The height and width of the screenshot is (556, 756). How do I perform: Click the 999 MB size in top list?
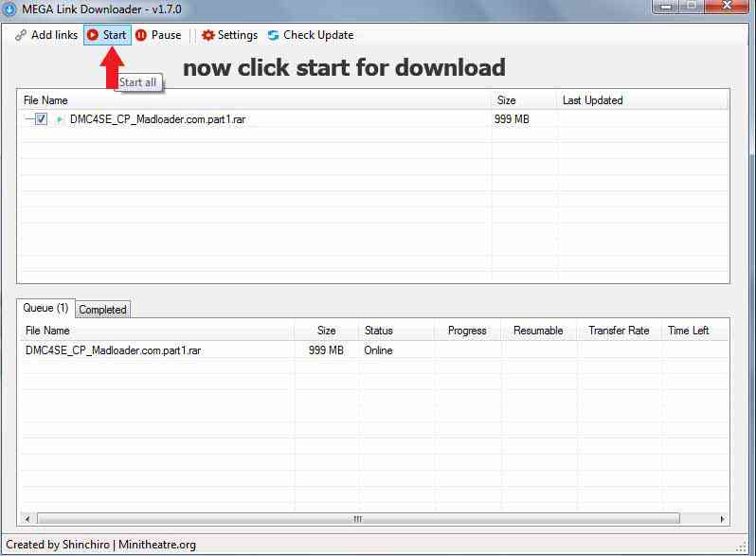[x=512, y=119]
